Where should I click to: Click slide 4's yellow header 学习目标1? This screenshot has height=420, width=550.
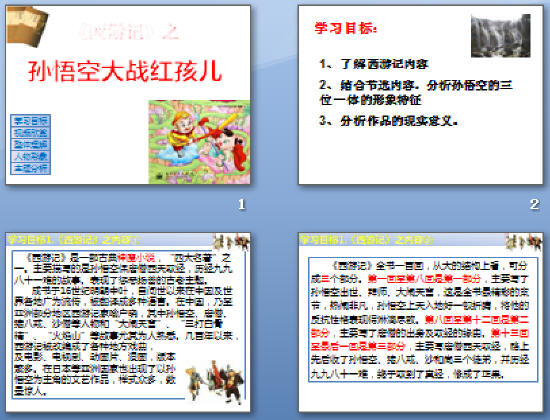coord(367,240)
